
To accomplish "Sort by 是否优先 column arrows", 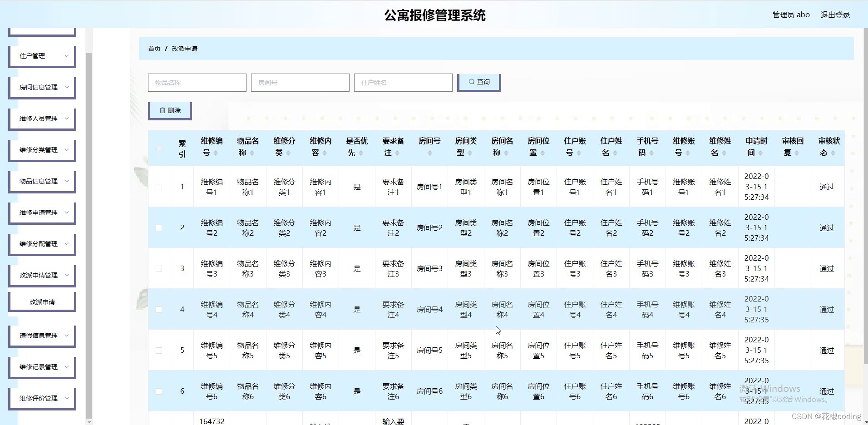I will click(361, 153).
